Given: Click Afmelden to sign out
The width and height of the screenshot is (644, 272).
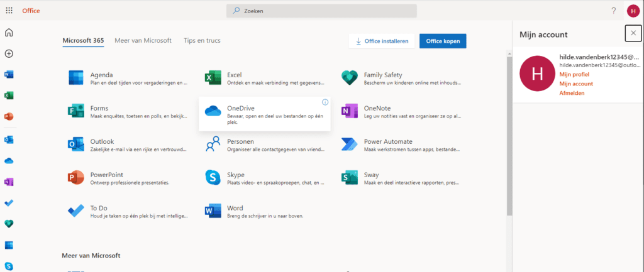Looking at the screenshot, I should coord(572,93).
